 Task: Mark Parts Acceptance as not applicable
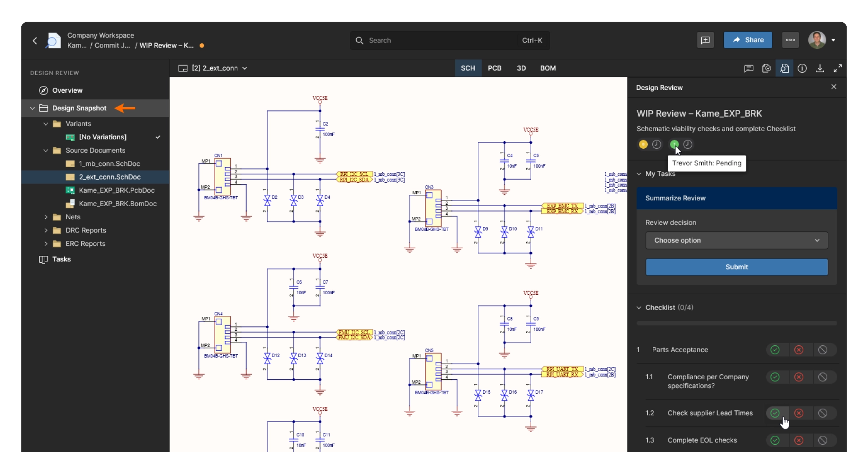coord(823,350)
